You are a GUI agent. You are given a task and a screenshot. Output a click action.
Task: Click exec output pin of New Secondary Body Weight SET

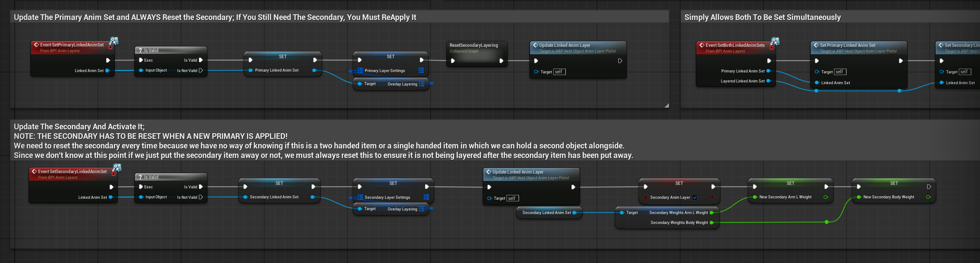click(x=929, y=187)
